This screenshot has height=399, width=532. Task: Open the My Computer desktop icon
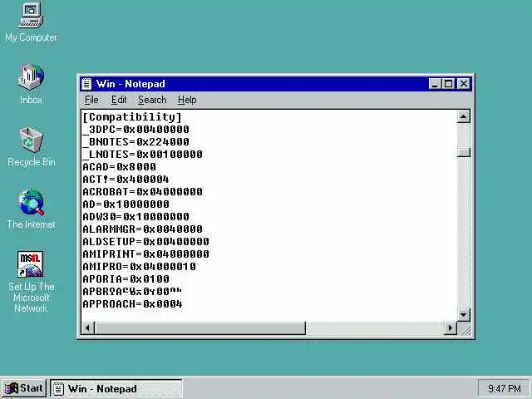pos(31,22)
